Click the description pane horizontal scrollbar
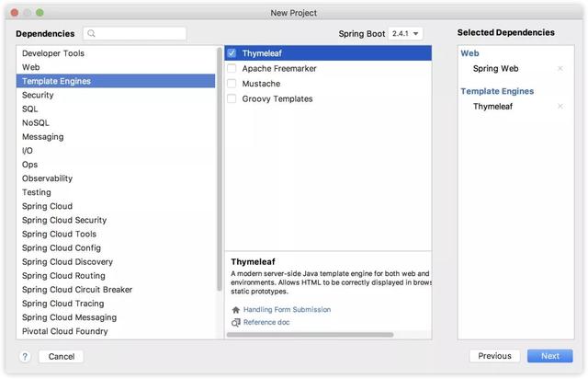The height and width of the screenshot is (379, 588). pos(311,335)
